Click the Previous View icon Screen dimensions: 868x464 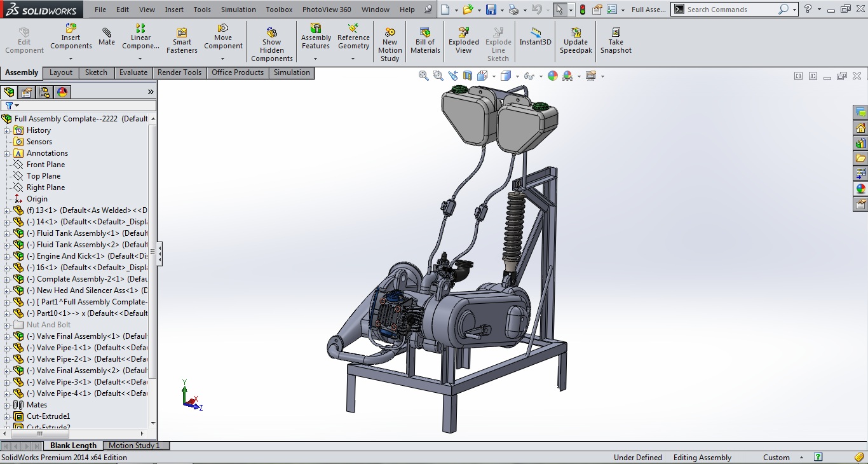[453, 76]
